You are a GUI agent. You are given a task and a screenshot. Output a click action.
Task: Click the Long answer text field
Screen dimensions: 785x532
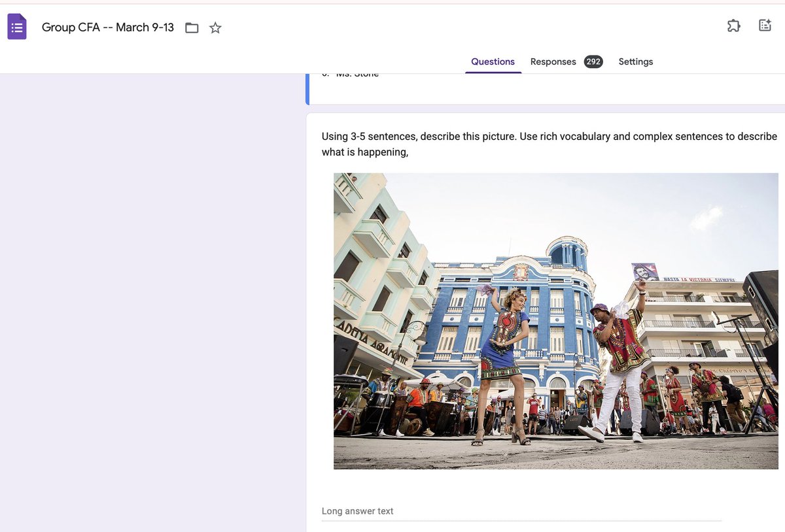click(x=521, y=512)
